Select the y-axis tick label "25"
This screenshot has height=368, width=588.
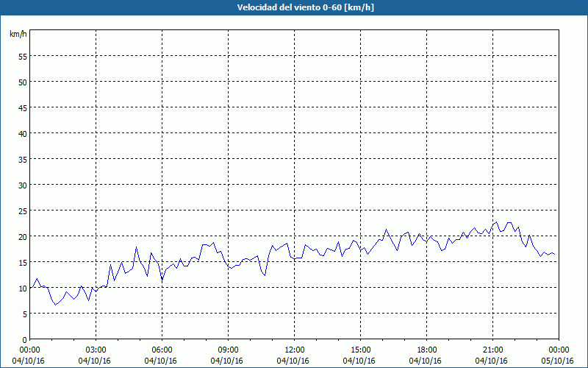(23, 210)
